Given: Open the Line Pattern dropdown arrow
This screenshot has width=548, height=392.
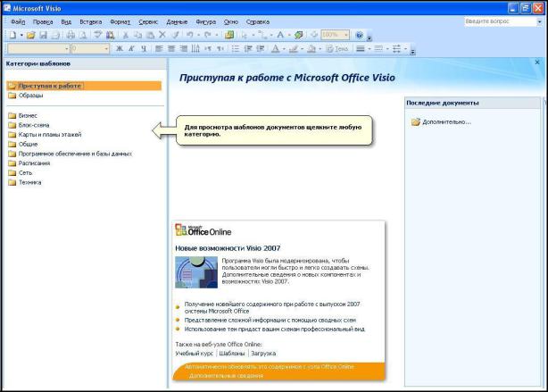Looking at the screenshot, I should pyautogui.click(x=387, y=48).
